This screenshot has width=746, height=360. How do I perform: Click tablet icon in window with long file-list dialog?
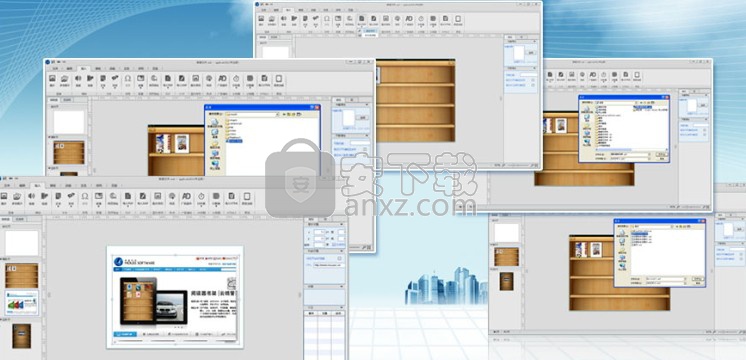coord(637,75)
